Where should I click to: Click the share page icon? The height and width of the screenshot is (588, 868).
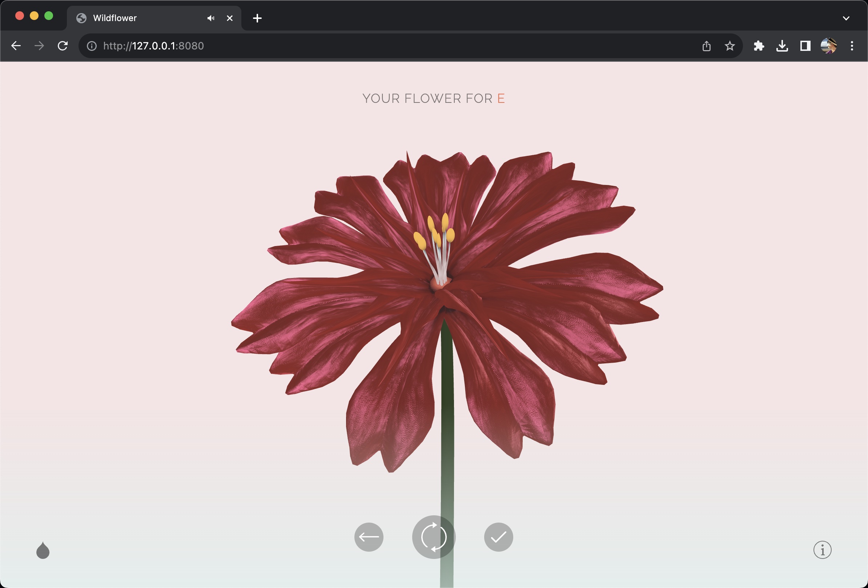tap(706, 46)
